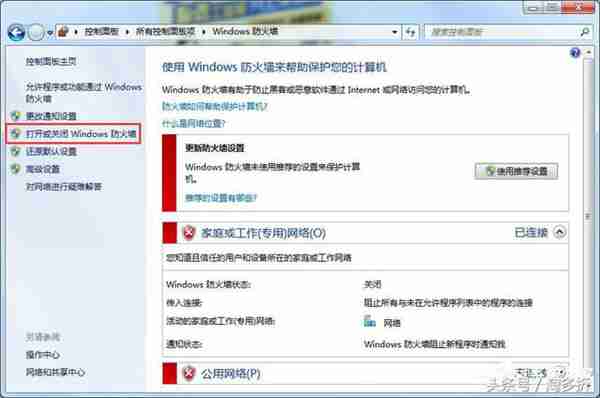Open 更改通知设置 in the sidebar
The width and height of the screenshot is (600, 398).
pos(51,116)
